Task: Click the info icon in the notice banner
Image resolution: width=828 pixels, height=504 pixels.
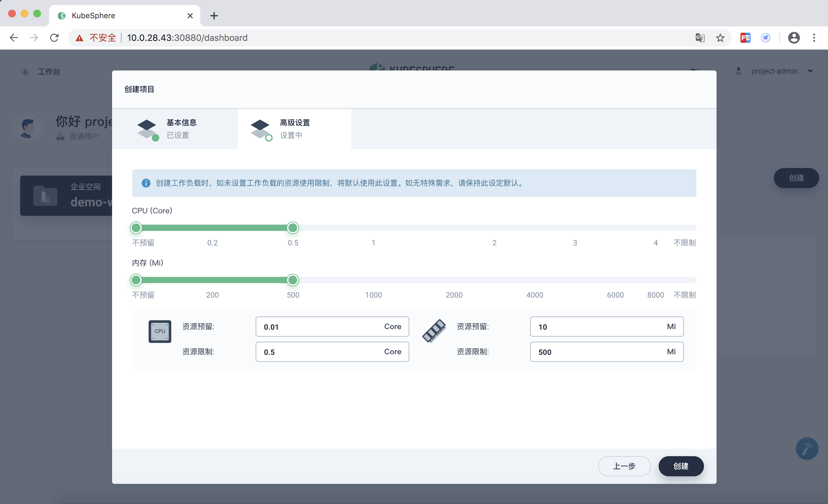Action: click(146, 183)
